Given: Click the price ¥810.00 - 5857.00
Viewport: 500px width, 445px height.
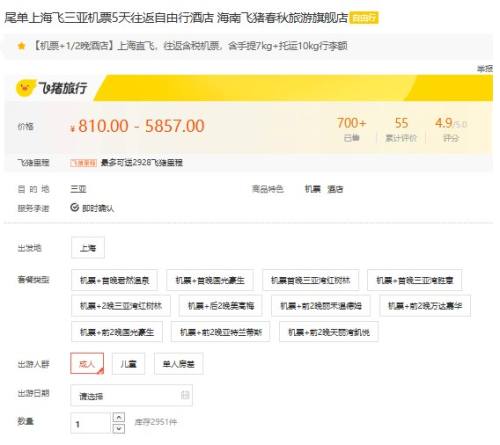Looking at the screenshot, I should tap(137, 126).
